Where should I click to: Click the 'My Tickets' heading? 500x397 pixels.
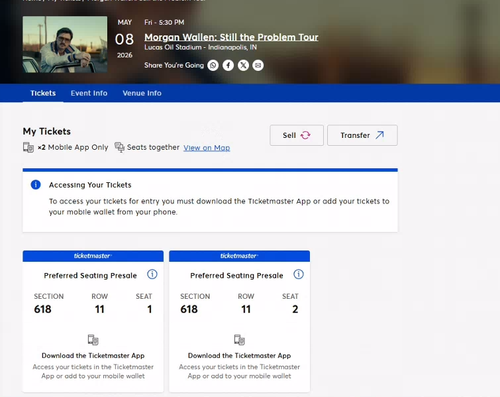(x=47, y=131)
